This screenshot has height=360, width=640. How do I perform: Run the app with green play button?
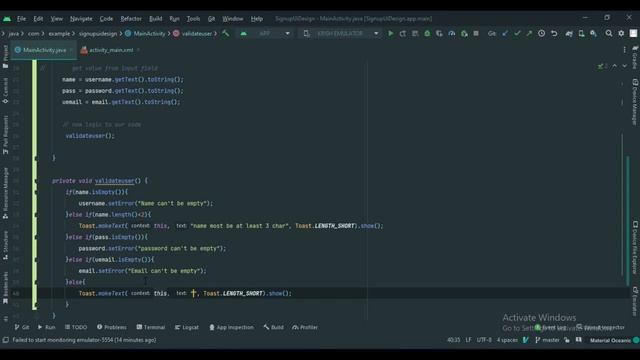point(391,33)
